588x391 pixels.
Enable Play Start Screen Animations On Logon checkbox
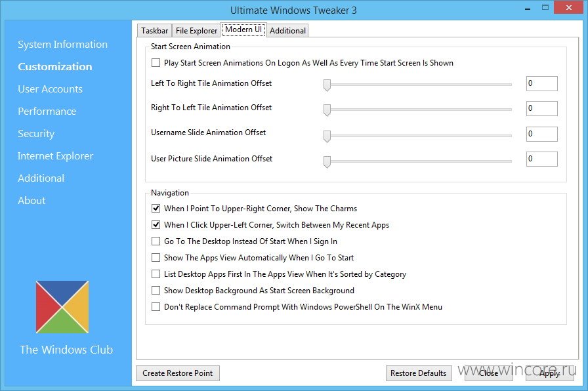[x=156, y=62]
